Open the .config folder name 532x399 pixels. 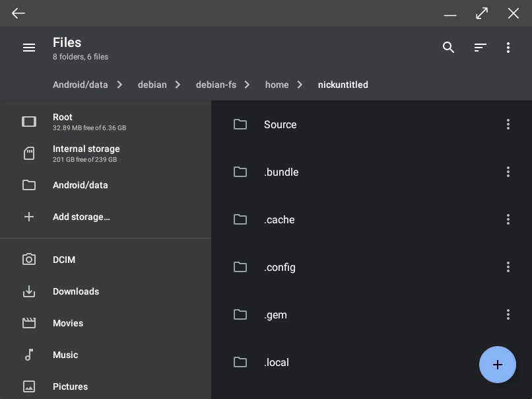click(x=280, y=268)
